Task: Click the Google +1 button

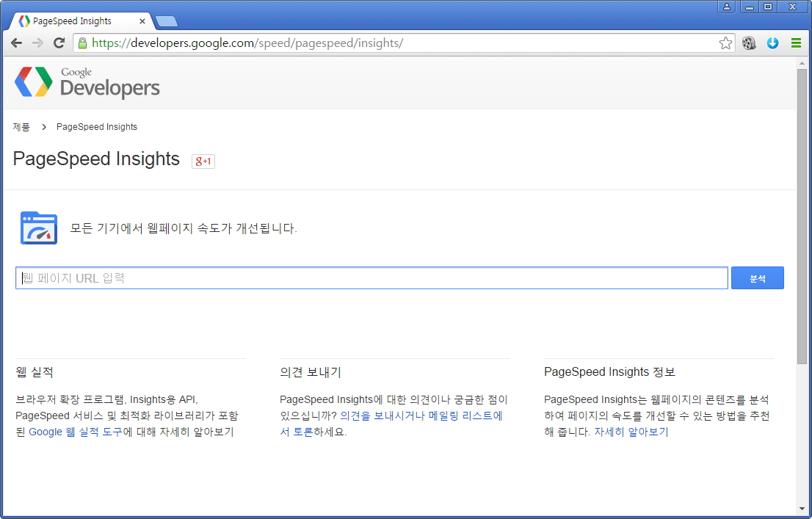Action: [203, 161]
